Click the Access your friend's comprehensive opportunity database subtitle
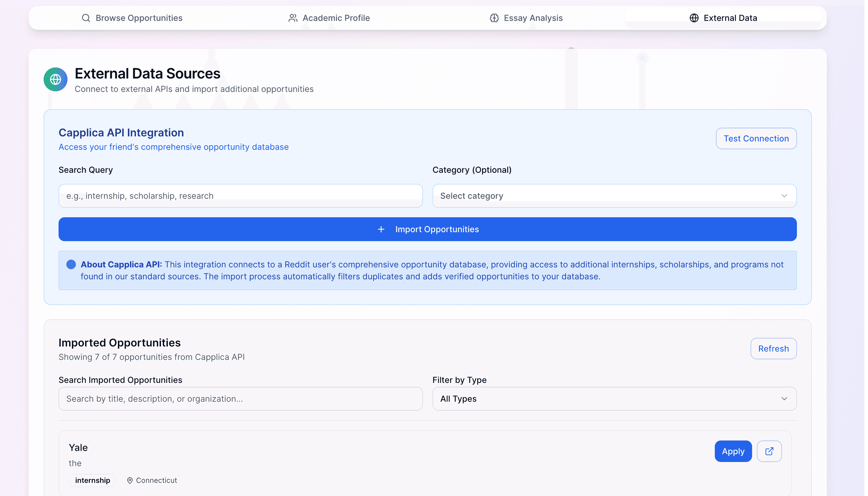868x496 pixels. [x=174, y=147]
